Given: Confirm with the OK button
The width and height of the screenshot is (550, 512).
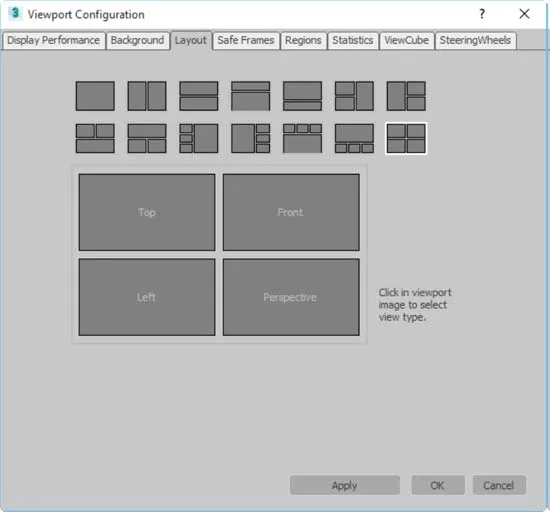Looking at the screenshot, I should coord(438,485).
